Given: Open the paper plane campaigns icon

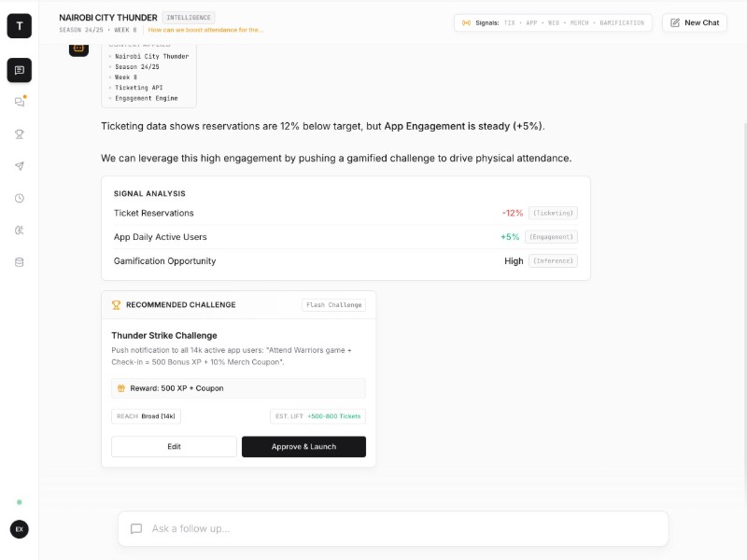Looking at the screenshot, I should [x=19, y=166].
